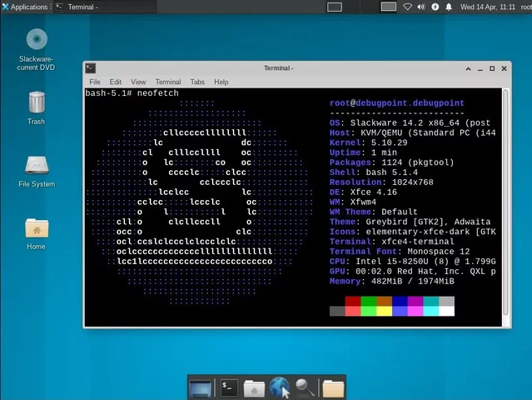Click the magenta color block in palette
Screen dimensions: 532x400
415,311
